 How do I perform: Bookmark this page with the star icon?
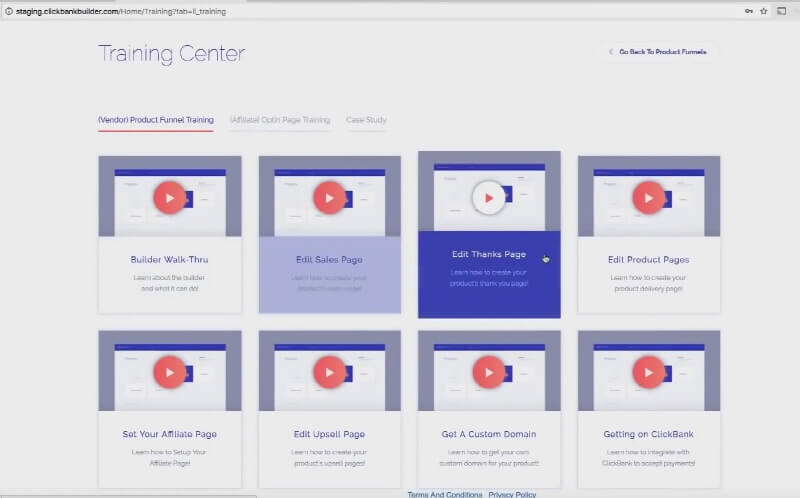764,11
